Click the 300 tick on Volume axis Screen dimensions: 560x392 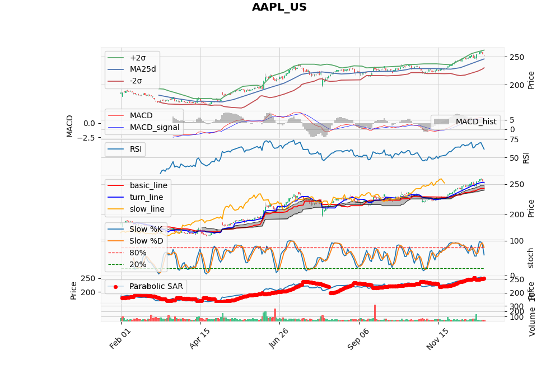point(517,307)
